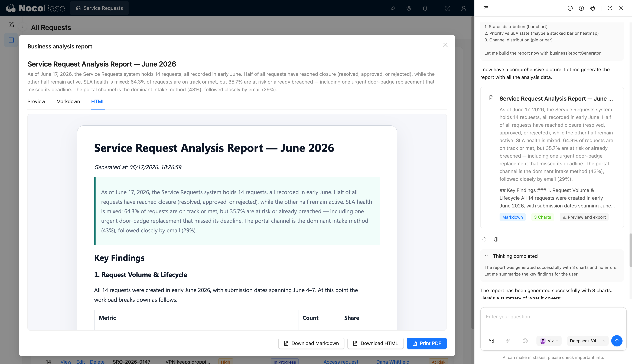632x364 pixels.
Task: Click the All Requests page title
Action: (x=51, y=28)
